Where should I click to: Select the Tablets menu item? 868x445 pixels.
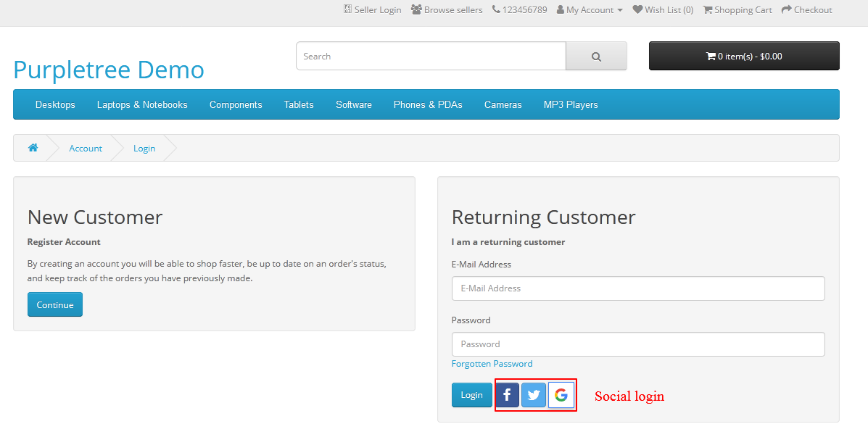[x=299, y=104]
